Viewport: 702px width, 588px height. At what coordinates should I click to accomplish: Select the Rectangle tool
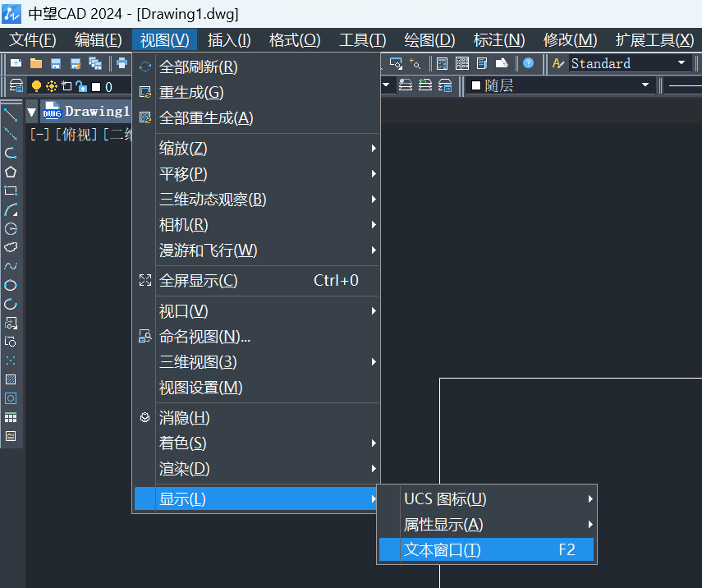(x=11, y=191)
